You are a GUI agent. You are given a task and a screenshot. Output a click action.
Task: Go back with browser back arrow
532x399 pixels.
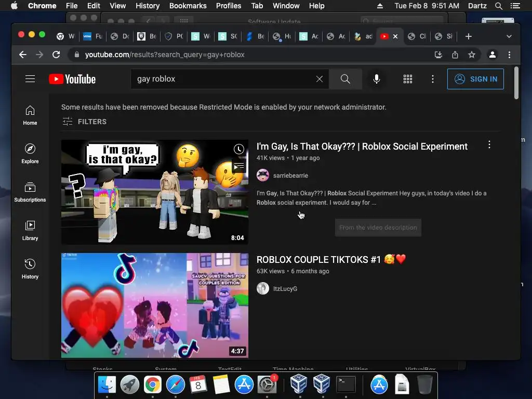coord(23,55)
